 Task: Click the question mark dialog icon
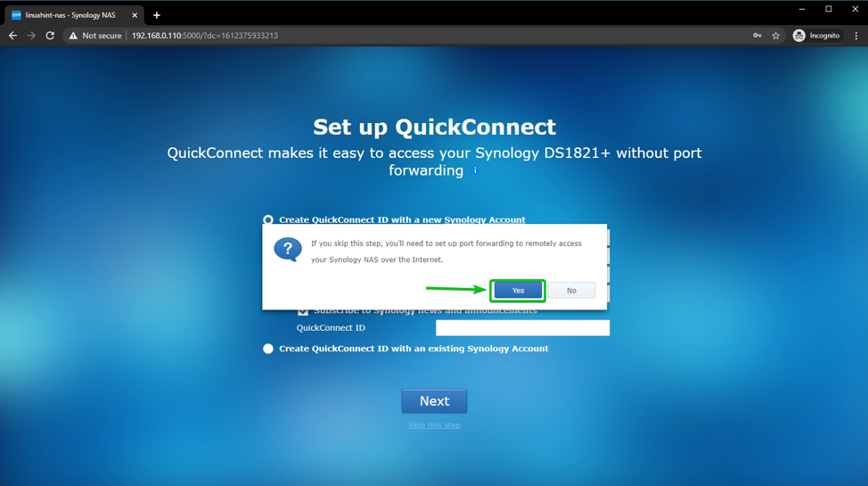[288, 250]
